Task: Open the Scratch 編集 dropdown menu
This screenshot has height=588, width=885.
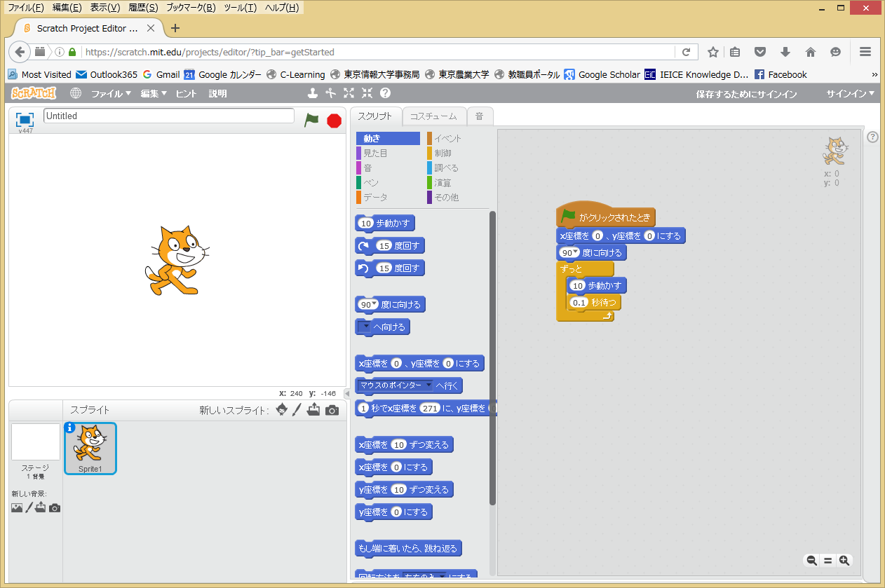Action: [x=154, y=93]
